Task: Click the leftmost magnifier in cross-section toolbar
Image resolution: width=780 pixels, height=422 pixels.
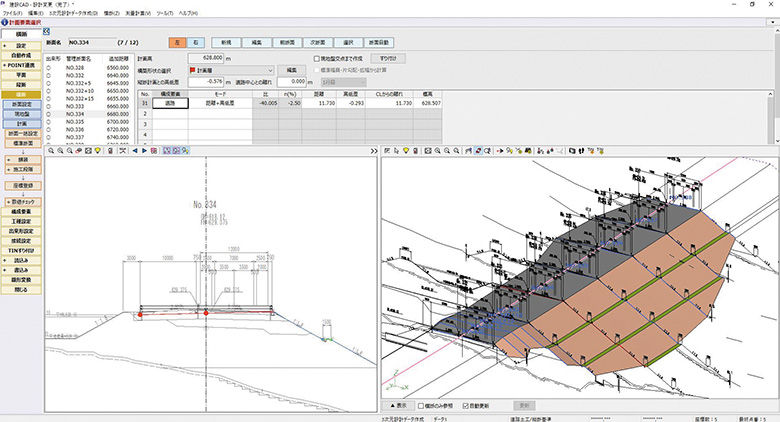Action: tap(51, 151)
